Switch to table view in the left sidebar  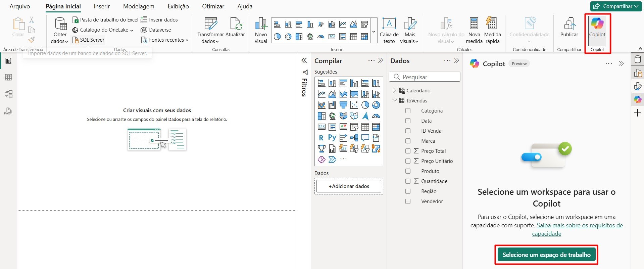[x=8, y=77]
